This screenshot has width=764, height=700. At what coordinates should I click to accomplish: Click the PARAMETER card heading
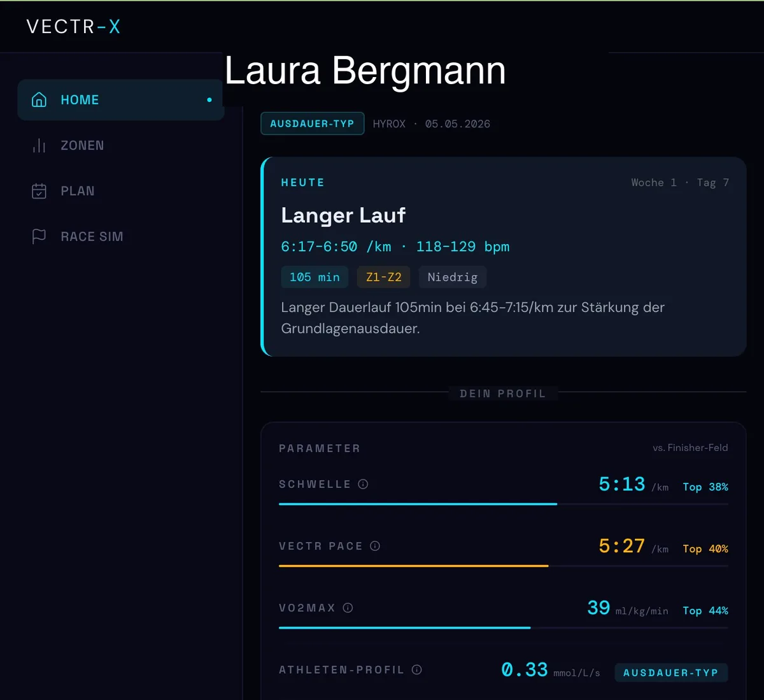(x=320, y=448)
